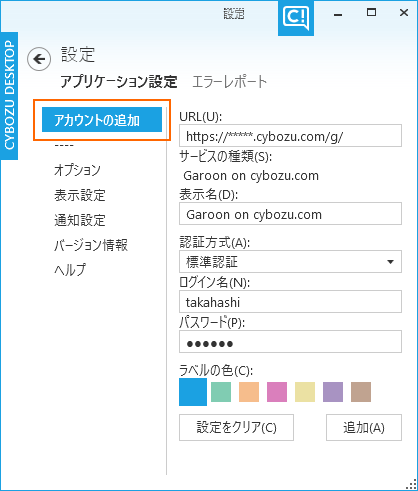This screenshot has width=418, height=491.
Task: Close the 設定 window
Action: click(x=404, y=13)
